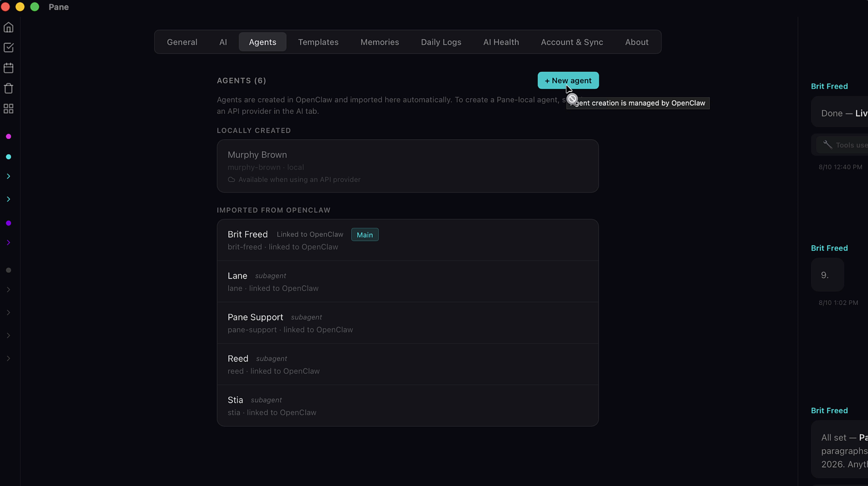
Task: Switch to the Memories tab
Action: click(379, 42)
